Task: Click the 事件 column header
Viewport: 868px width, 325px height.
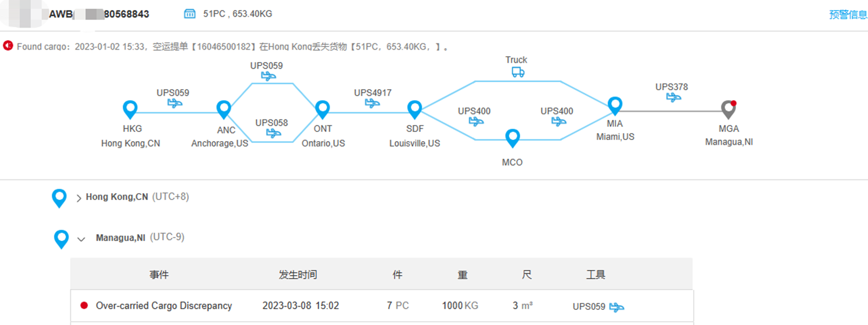Action: [159, 275]
